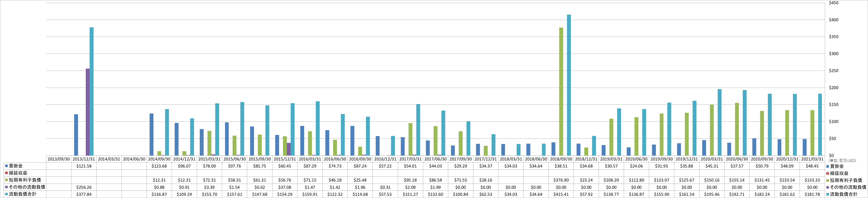This screenshot has width=868, height=198.
Task: Click the $256.26 その他の流動負債 cell
Action: 84,187
